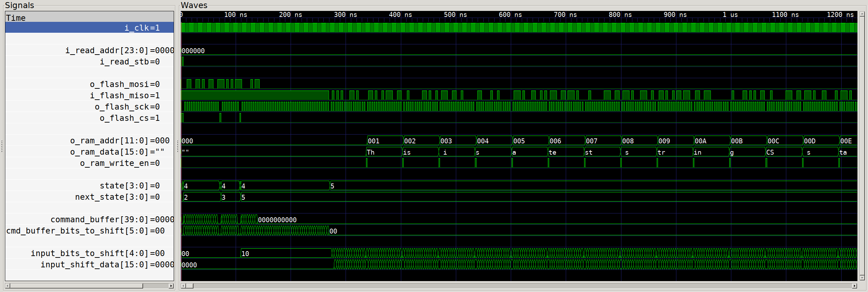Click the 600 ns mark on the timeline
This screenshot has width=868, height=292.
click(510, 15)
